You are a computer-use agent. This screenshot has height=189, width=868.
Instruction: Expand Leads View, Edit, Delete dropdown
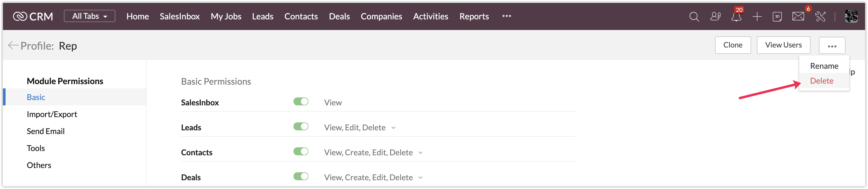coord(393,128)
